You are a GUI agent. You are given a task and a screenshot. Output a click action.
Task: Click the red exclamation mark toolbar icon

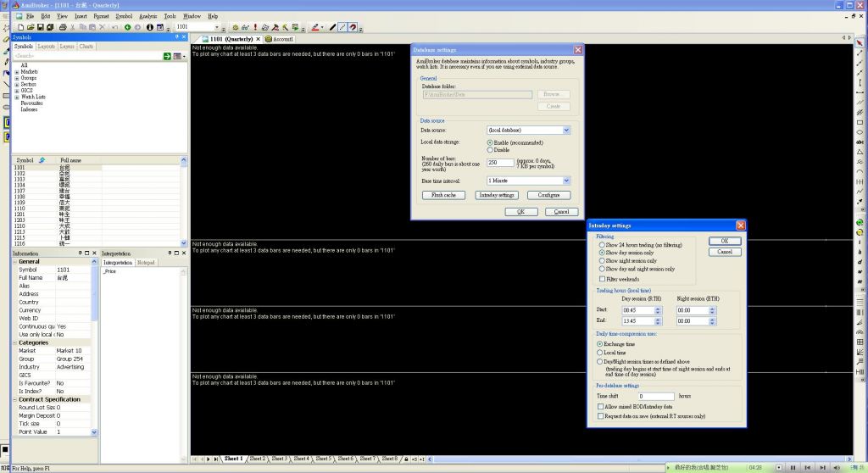[255, 27]
